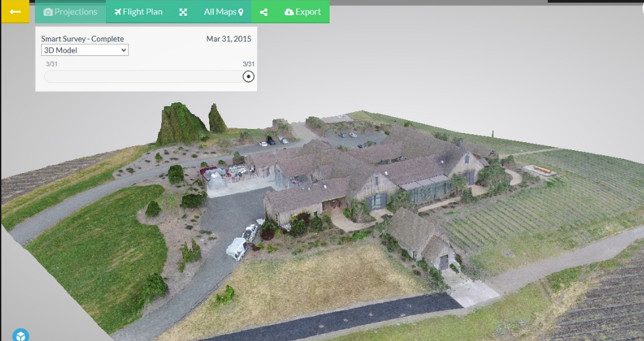The width and height of the screenshot is (644, 341).
Task: Click the Export button
Action: tap(303, 12)
